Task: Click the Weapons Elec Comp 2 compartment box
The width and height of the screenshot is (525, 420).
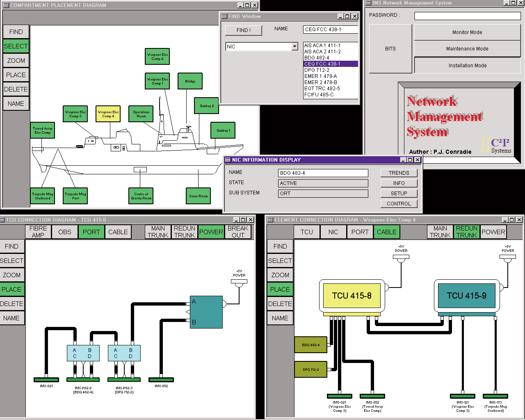Action: pos(157,57)
